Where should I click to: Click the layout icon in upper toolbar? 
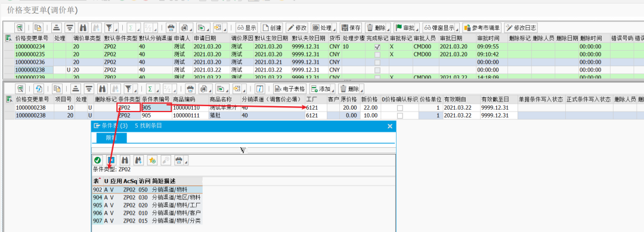(x=217, y=28)
